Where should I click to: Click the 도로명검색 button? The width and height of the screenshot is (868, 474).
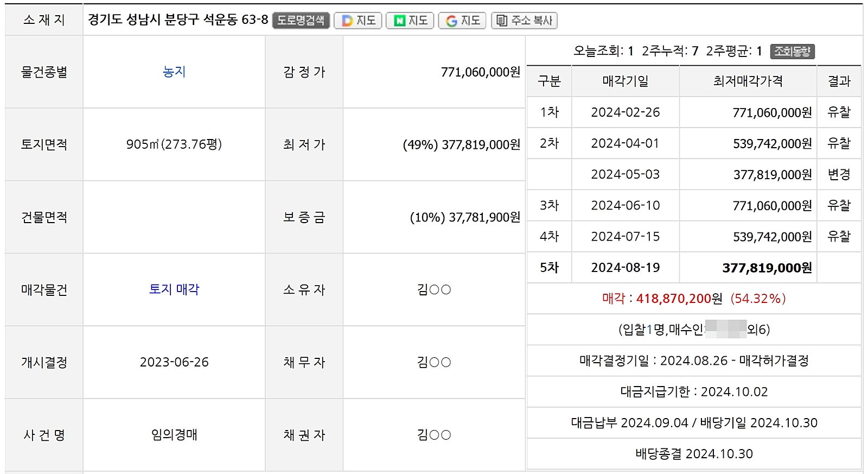(301, 21)
